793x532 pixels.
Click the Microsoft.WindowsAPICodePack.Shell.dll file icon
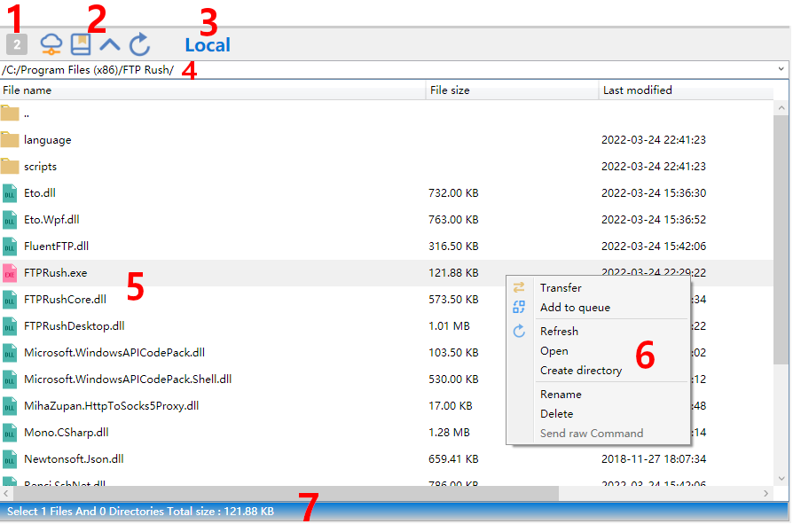(10, 379)
